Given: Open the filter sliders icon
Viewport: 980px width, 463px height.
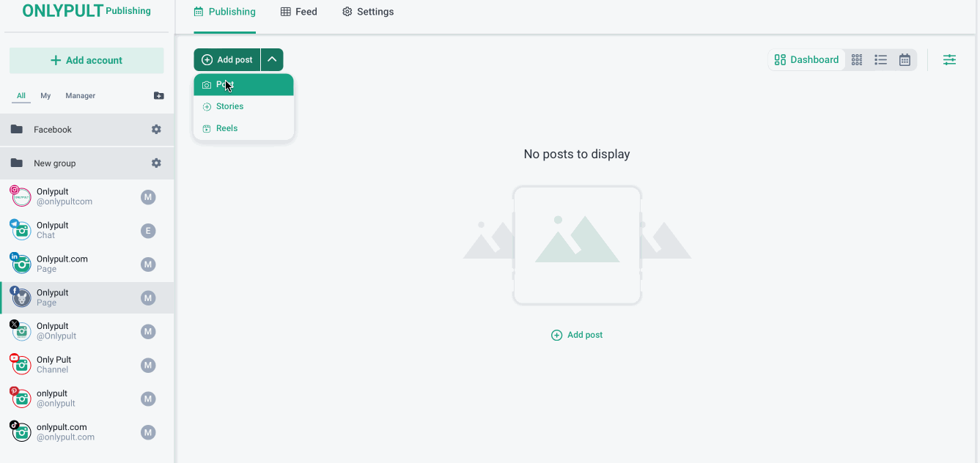Looking at the screenshot, I should (949, 60).
